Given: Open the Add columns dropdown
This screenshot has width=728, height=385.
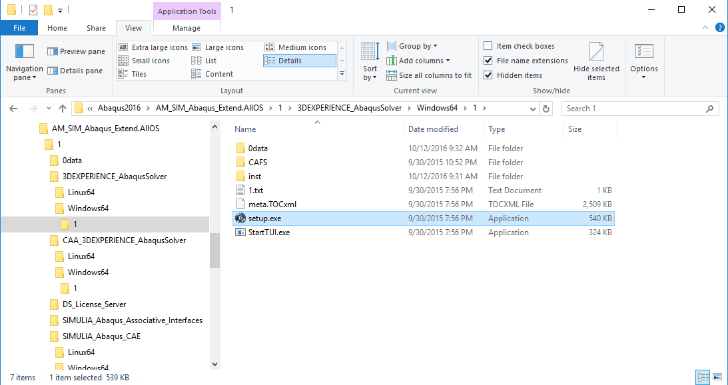Looking at the screenshot, I should coord(418,61).
